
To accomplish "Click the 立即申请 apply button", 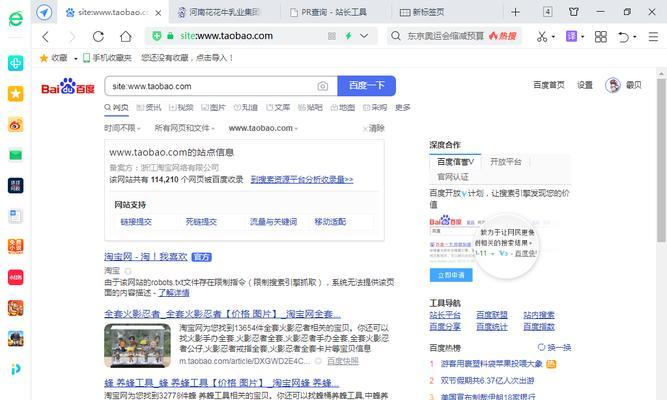I will click(451, 275).
